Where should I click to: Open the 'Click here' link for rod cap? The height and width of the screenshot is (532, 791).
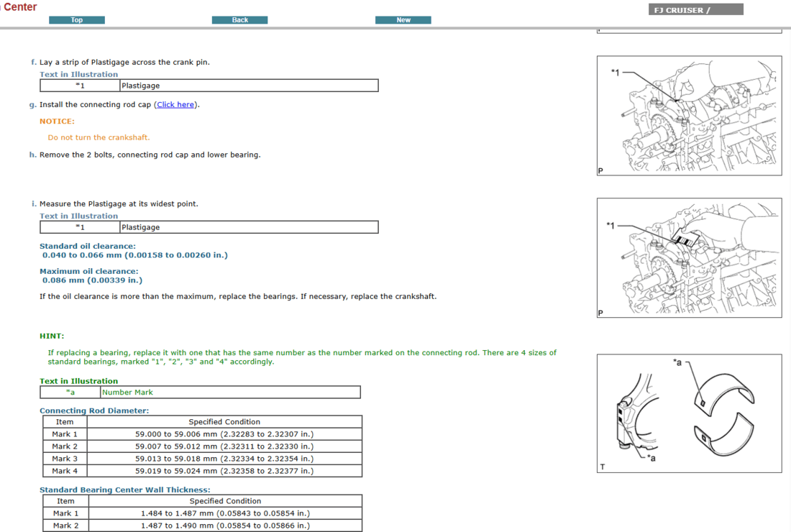175,105
